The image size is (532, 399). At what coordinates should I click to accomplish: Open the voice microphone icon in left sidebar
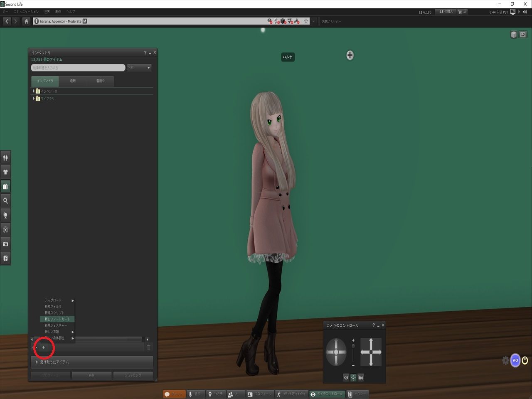[x=5, y=215]
